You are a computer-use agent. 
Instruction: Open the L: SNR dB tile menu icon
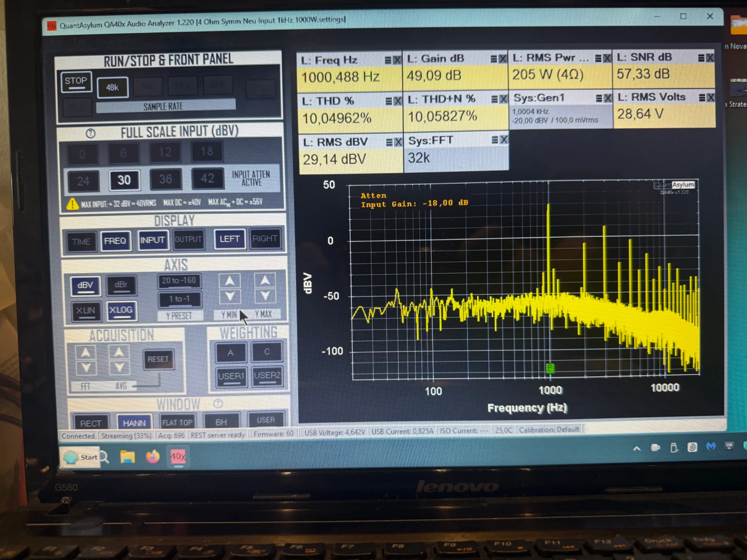pyautogui.click(x=701, y=58)
